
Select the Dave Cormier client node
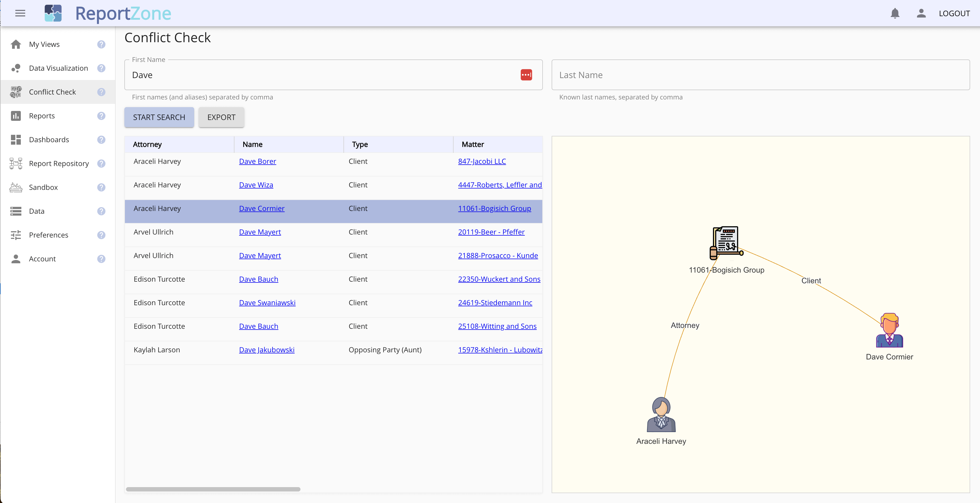889,330
